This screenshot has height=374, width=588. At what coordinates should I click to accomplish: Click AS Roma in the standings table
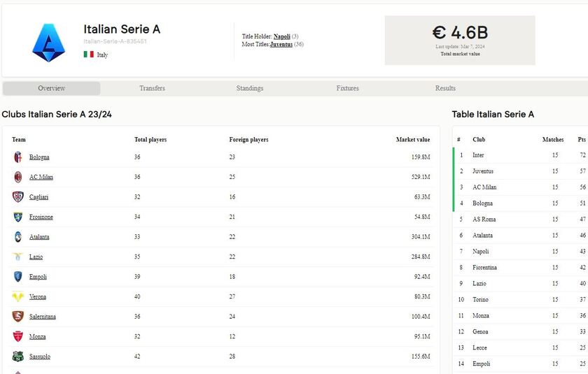[484, 220]
